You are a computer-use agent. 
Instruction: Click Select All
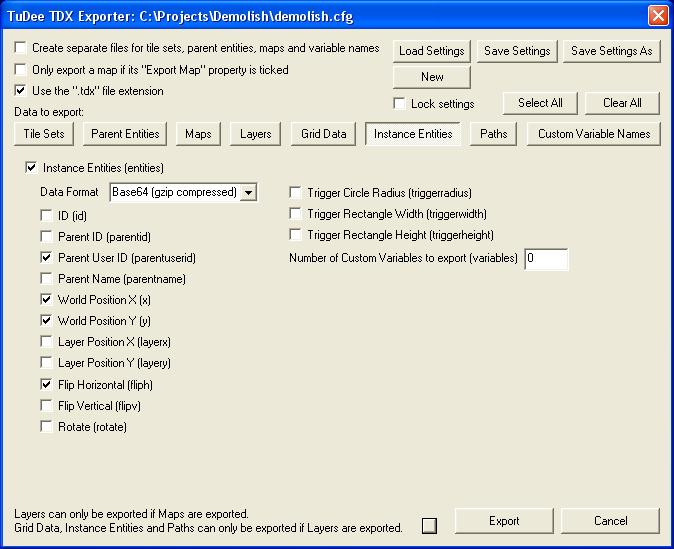[540, 103]
